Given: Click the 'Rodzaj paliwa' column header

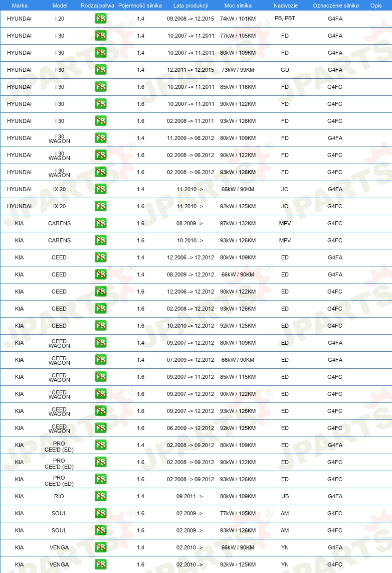Looking at the screenshot, I should coord(97,6).
